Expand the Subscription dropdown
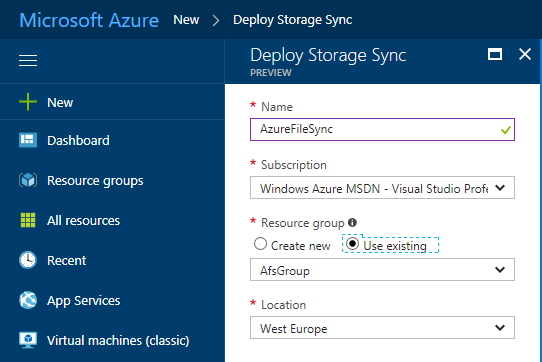This screenshot has height=362, width=542. click(382, 188)
